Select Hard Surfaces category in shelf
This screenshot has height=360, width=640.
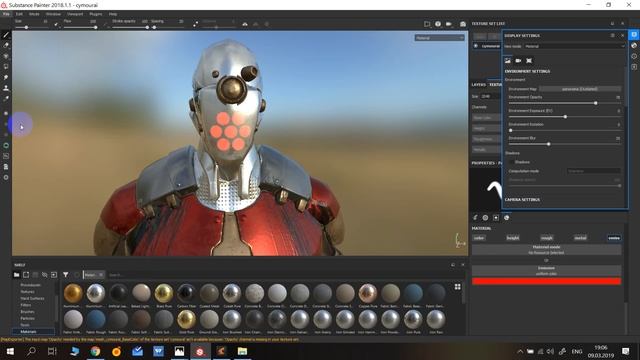[x=32, y=298]
